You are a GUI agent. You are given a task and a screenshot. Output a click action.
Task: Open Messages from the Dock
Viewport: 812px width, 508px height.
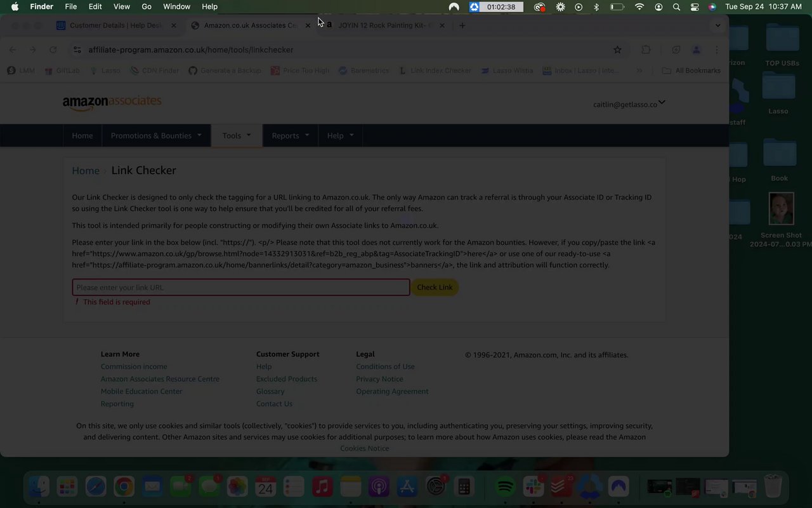point(209,487)
